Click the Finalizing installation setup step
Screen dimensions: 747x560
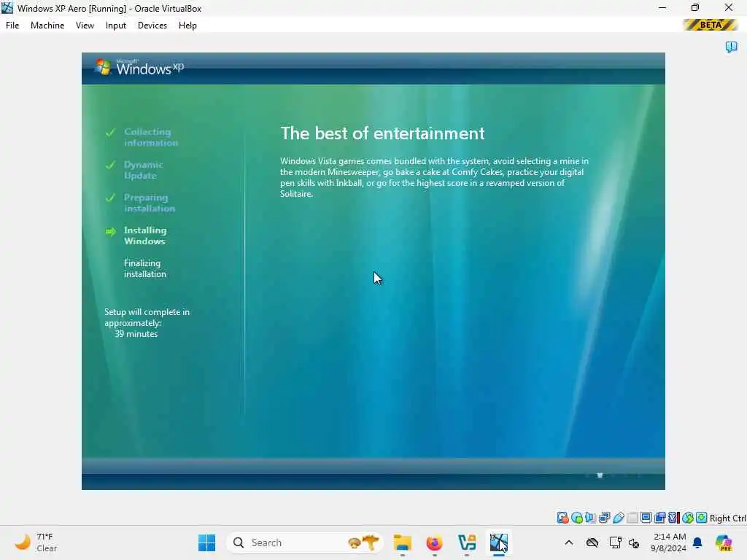[x=145, y=268]
